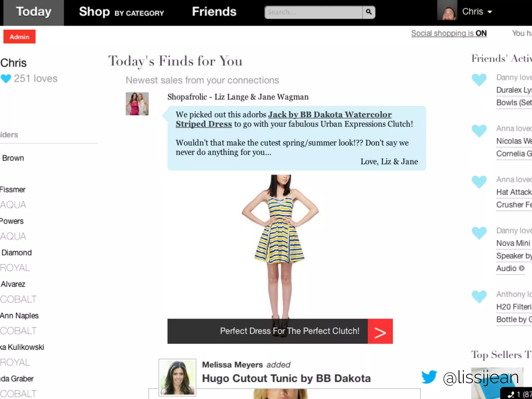This screenshot has height=399, width=532.
Task: Click heart icon next to Duralex activity
Action: pos(479,79)
